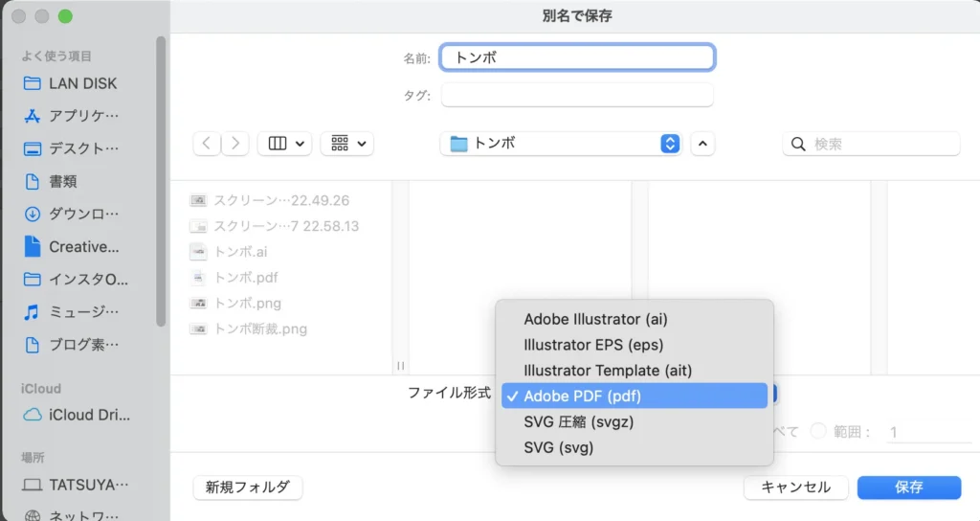The image size is (980, 521).
Task: Select the Creative Cloud file icon in sidebar
Action: [33, 246]
